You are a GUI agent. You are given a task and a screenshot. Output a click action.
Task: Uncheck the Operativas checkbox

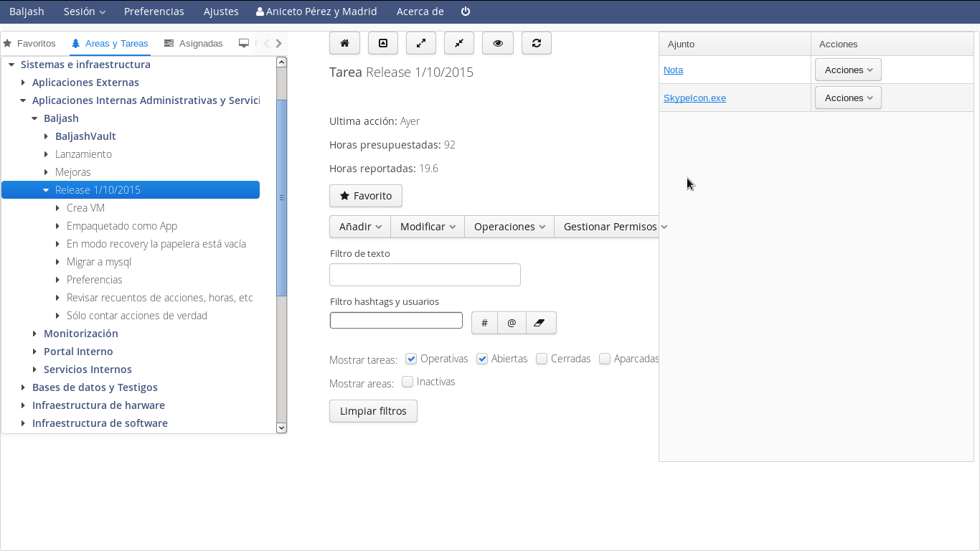pyautogui.click(x=411, y=359)
